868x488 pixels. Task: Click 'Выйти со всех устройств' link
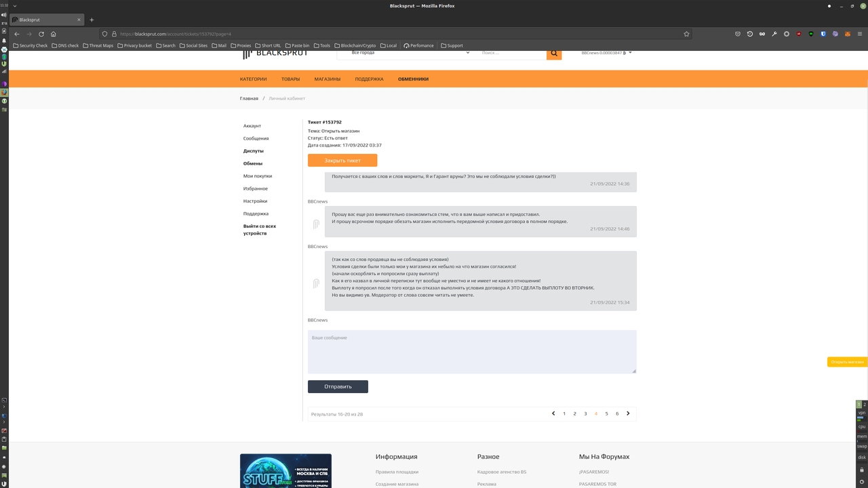[260, 230]
